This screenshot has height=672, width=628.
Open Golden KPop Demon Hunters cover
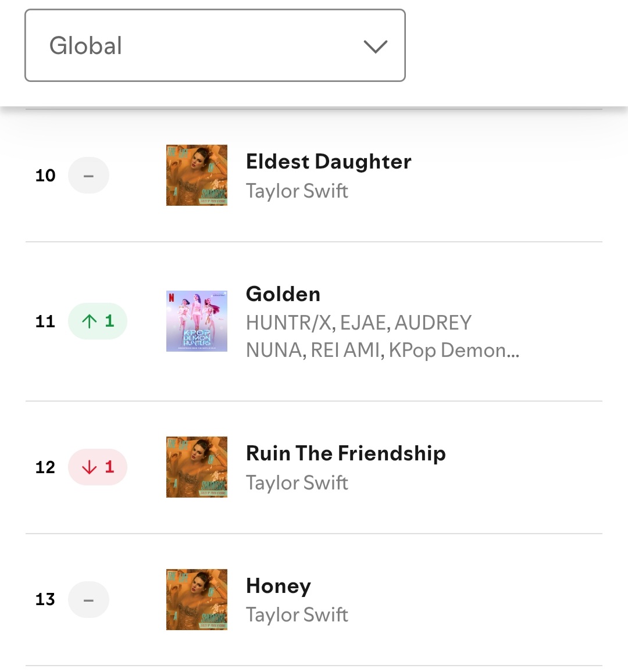(x=197, y=321)
